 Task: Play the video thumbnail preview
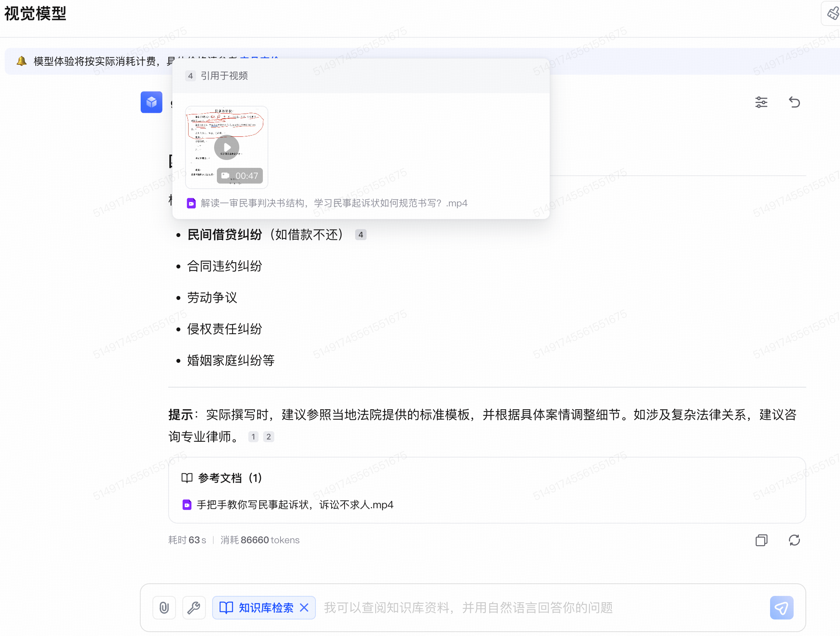point(227,147)
